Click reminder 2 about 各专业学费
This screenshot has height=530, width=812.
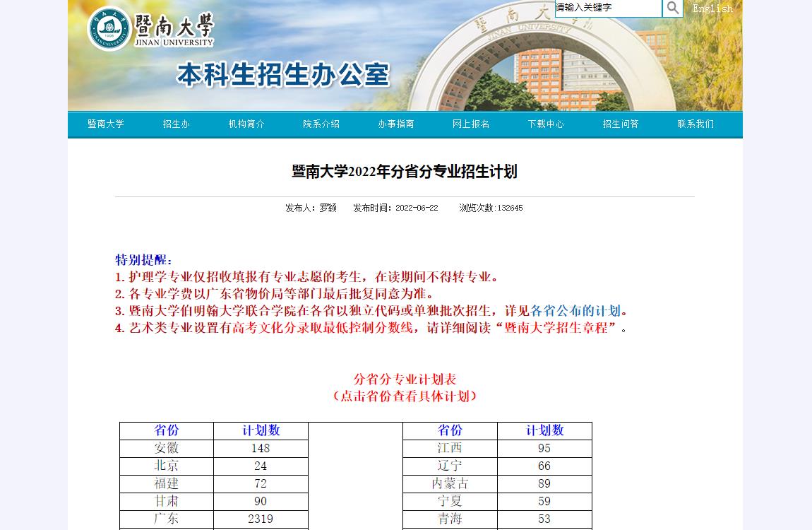(275, 294)
